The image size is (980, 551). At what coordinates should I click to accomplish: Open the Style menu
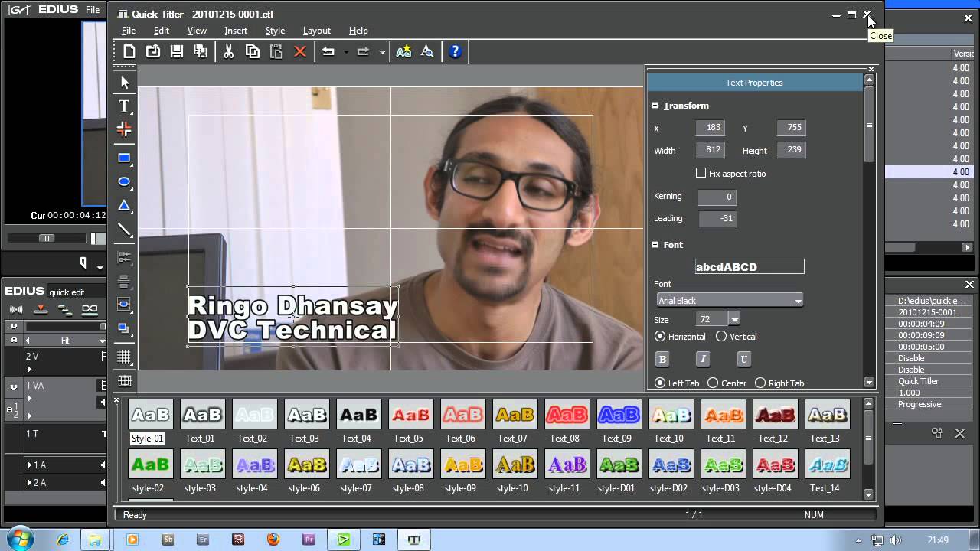275,31
